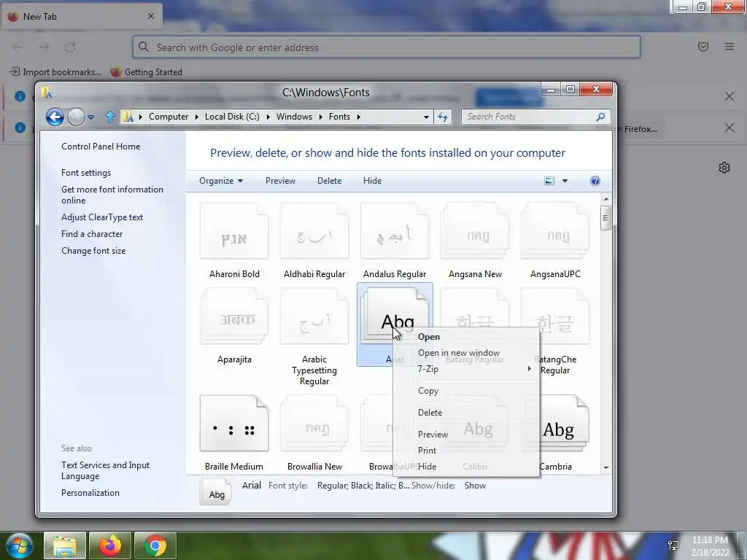The width and height of the screenshot is (747, 560).
Task: Click the Firefox address search bar
Action: (387, 47)
